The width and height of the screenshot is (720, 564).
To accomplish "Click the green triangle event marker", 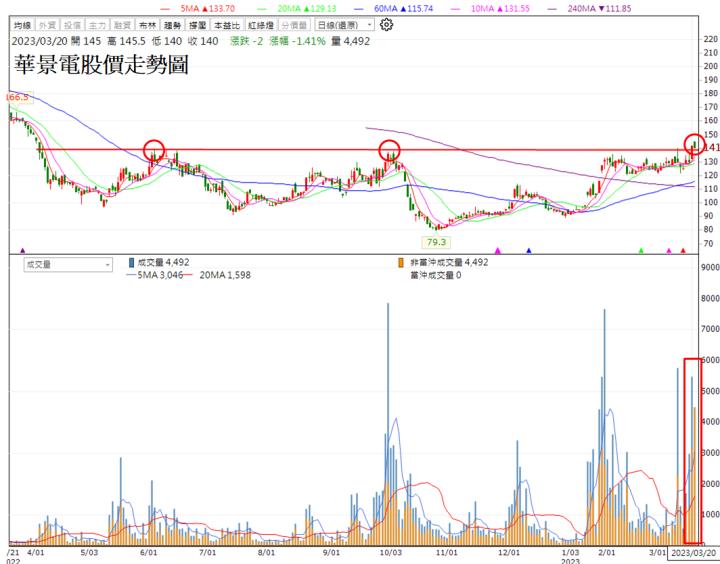I will [641, 251].
